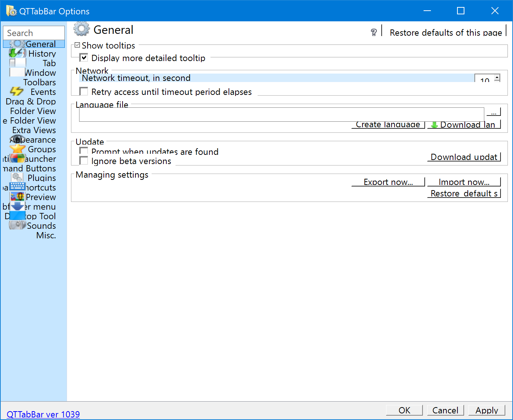Select the Misc. page
This screenshot has height=420, width=513.
click(x=46, y=235)
